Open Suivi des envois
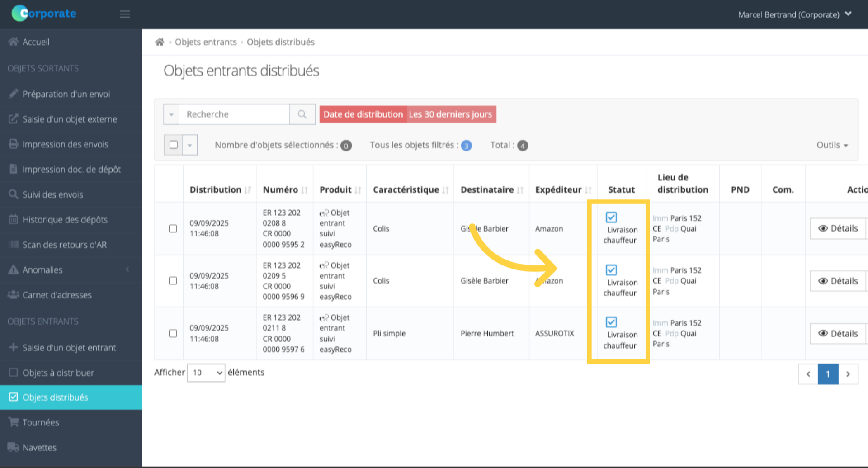This screenshot has width=868, height=468. 71,194
